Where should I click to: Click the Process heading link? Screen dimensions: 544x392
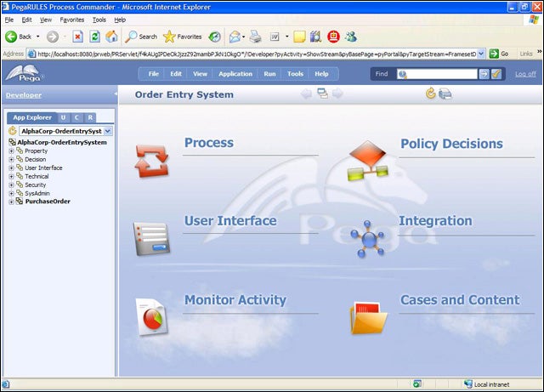tap(209, 142)
